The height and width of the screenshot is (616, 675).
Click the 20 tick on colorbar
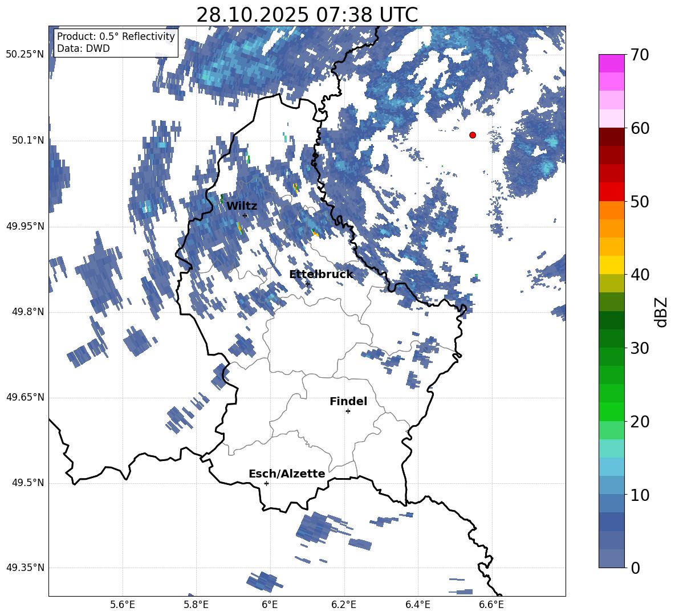point(640,422)
